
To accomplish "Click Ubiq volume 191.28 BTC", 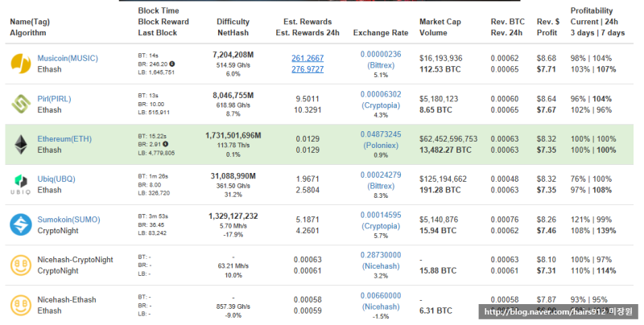I will point(440,190).
